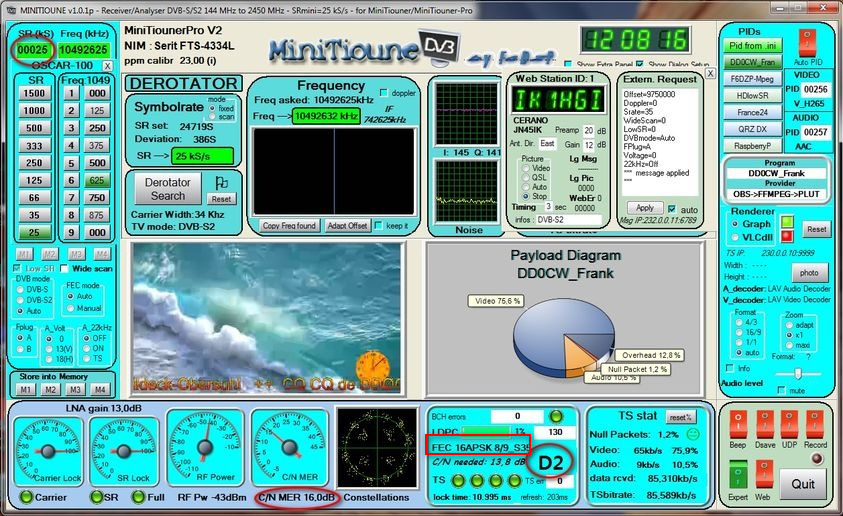Image resolution: width=843 pixels, height=516 pixels.
Task: Toggle the doppler checkbox
Action: pyautogui.click(x=384, y=93)
